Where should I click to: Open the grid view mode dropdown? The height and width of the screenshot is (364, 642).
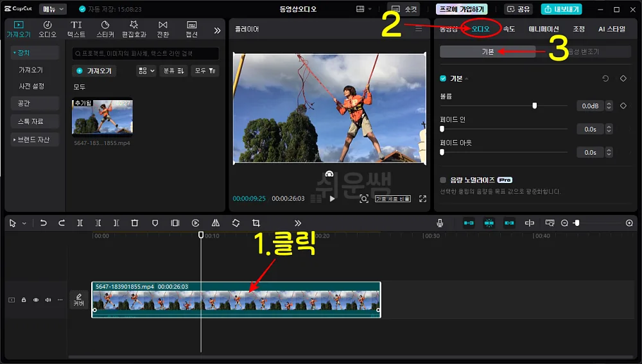tap(146, 71)
